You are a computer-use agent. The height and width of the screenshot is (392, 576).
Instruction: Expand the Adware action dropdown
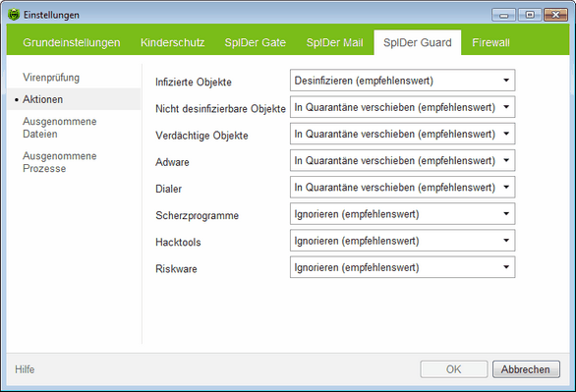coord(403,160)
